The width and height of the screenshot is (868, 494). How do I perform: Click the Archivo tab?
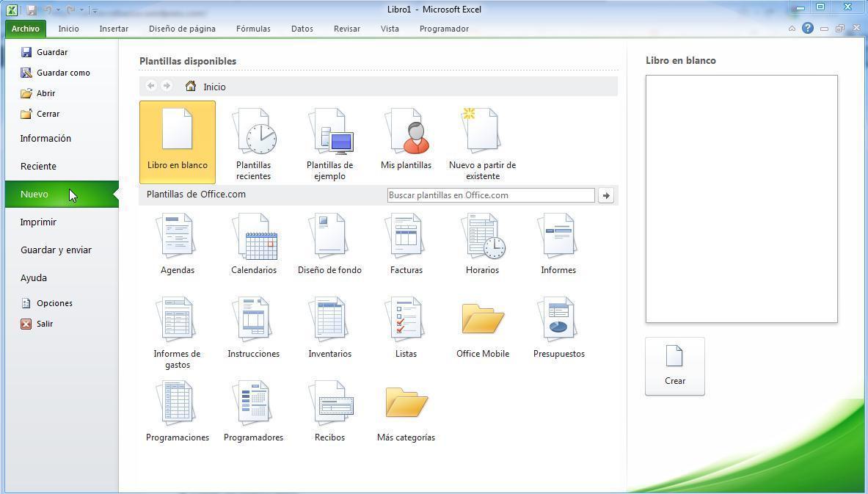26,29
